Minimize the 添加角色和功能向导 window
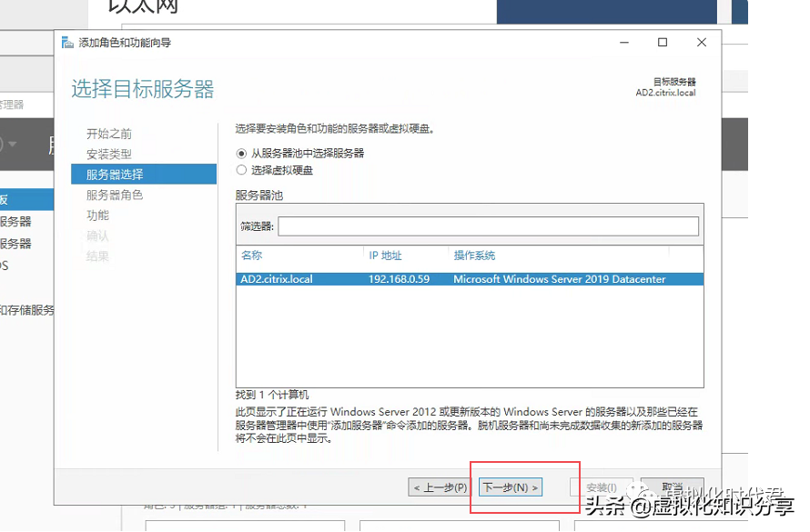Image resolution: width=810 pixels, height=532 pixels. pyautogui.click(x=624, y=43)
